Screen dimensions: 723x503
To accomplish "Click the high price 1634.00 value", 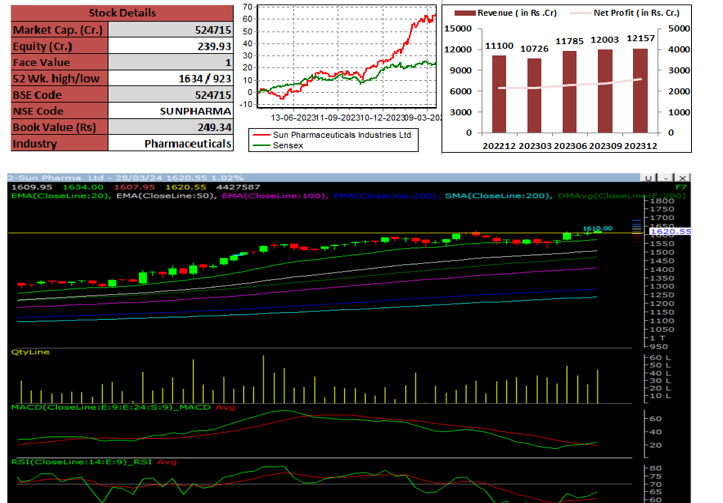I will (x=83, y=187).
